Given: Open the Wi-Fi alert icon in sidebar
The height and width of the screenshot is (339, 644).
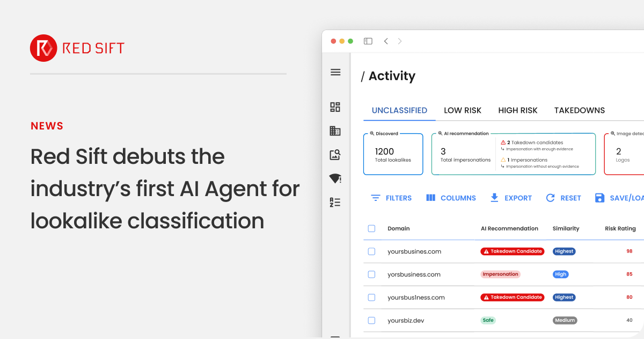Looking at the screenshot, I should (x=335, y=179).
